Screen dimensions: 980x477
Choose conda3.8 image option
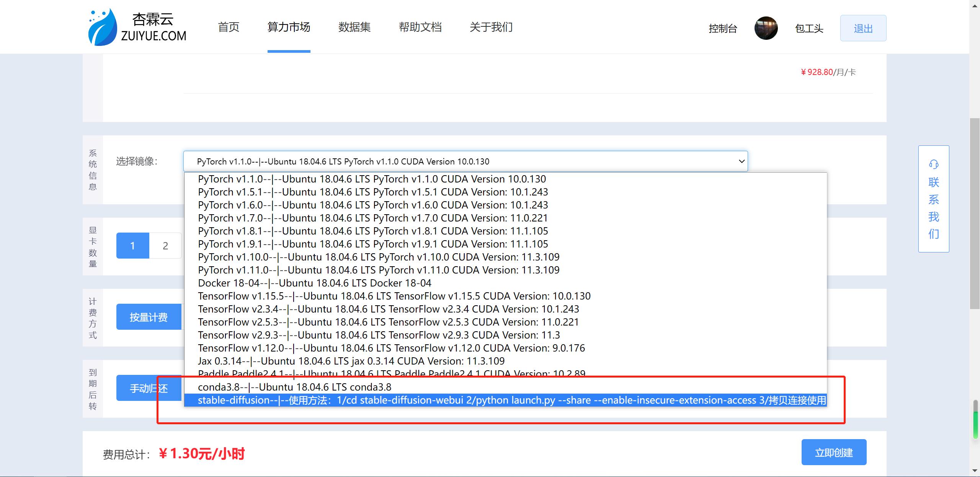point(505,387)
